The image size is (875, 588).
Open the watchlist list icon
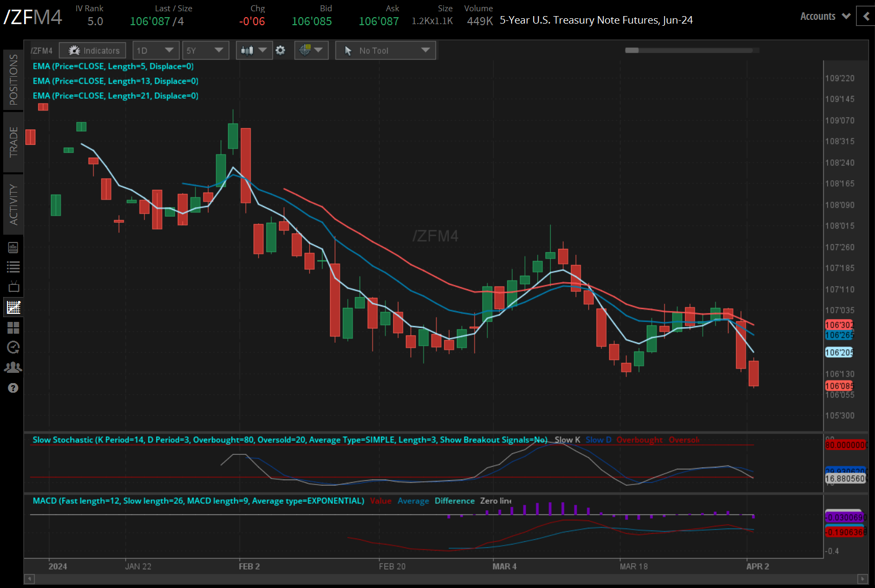pos(13,267)
